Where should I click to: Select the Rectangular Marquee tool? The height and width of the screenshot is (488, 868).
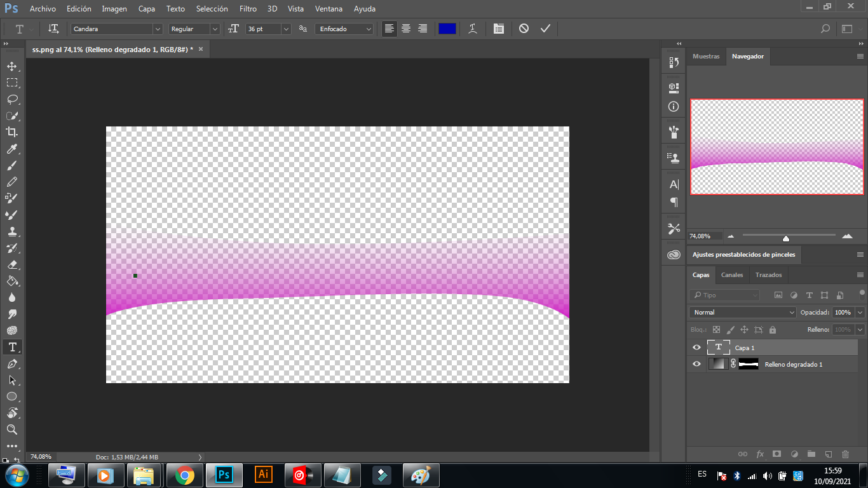pos(12,83)
